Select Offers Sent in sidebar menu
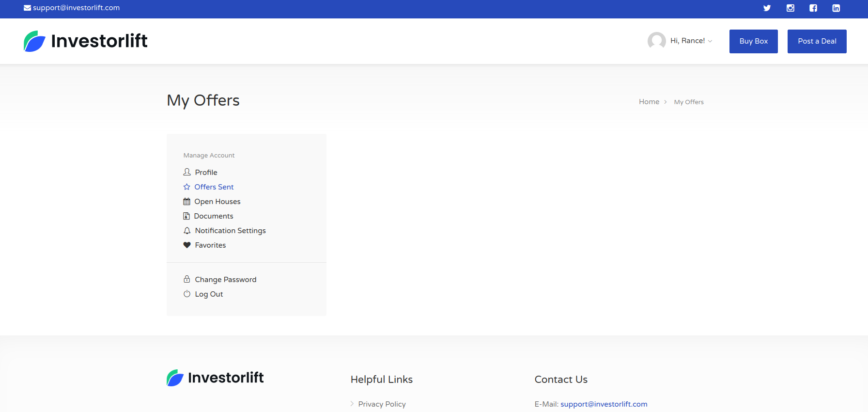The width and height of the screenshot is (868, 412). point(214,187)
